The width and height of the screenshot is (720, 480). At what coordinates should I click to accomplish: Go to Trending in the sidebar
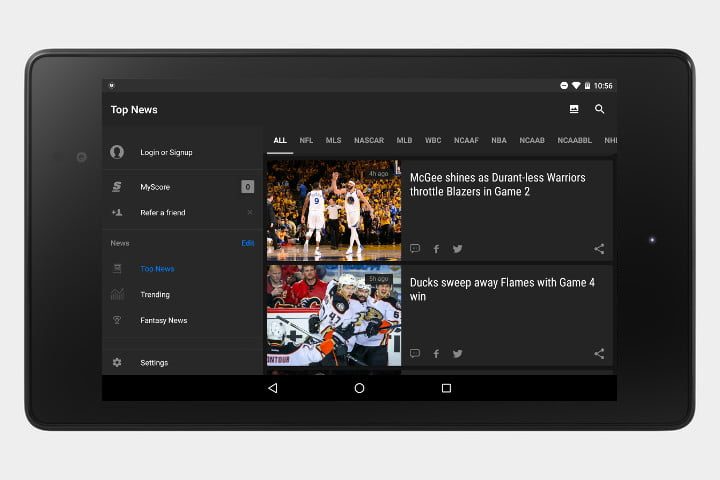(x=154, y=295)
